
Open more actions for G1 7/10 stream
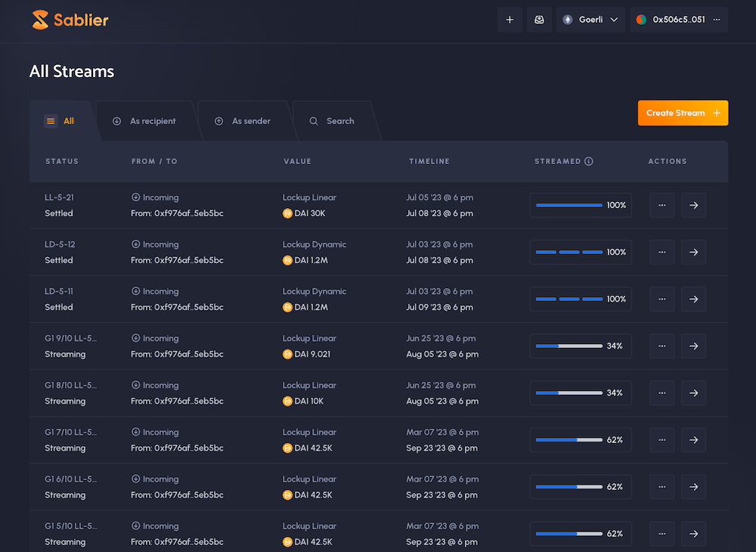[661, 440]
